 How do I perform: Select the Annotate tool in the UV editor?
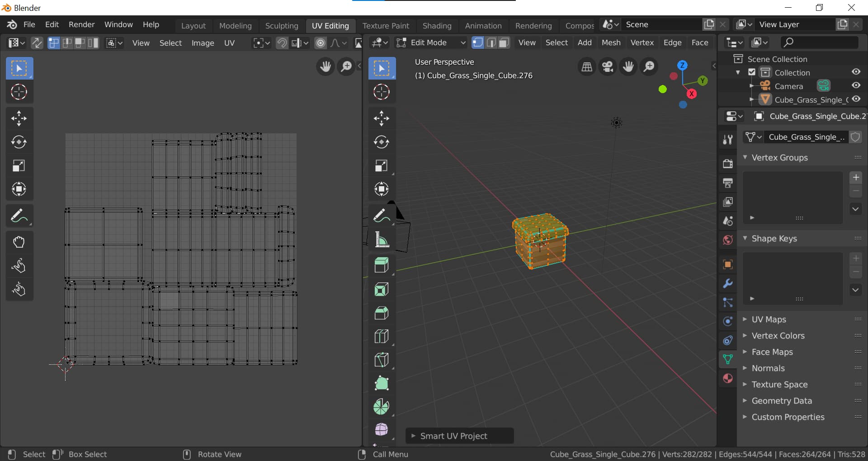19,216
